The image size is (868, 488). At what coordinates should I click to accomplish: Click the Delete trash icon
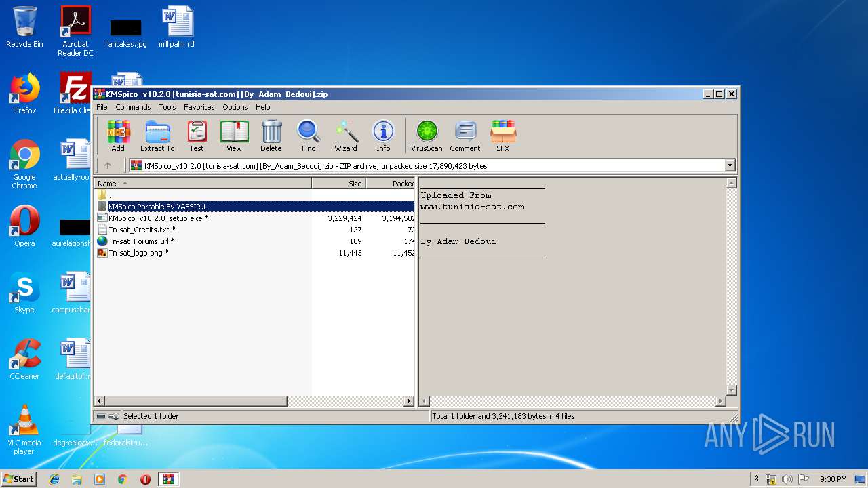271,136
